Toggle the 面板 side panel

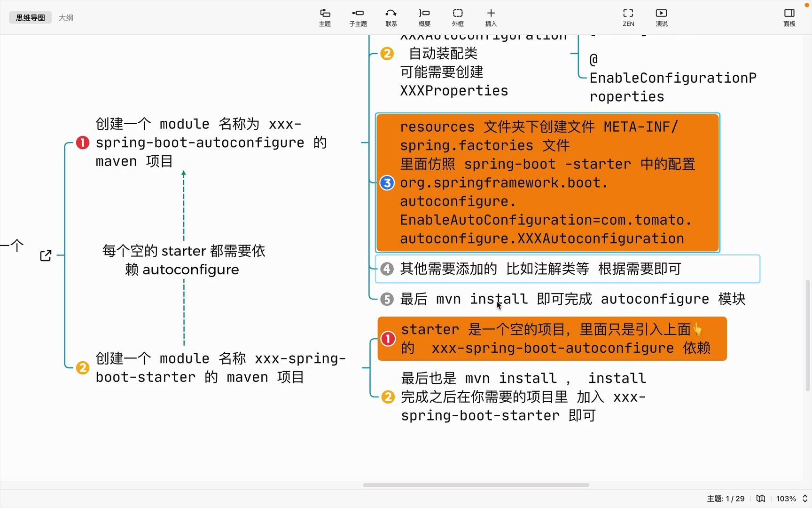[x=789, y=17]
